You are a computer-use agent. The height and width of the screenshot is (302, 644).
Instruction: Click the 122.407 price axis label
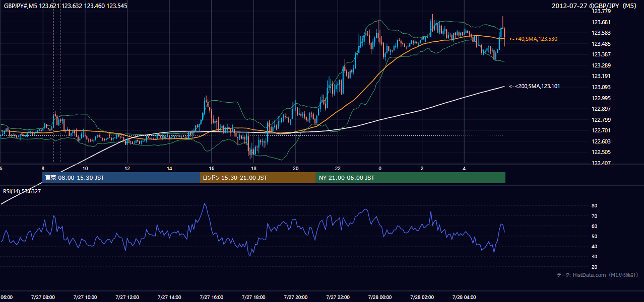601,163
